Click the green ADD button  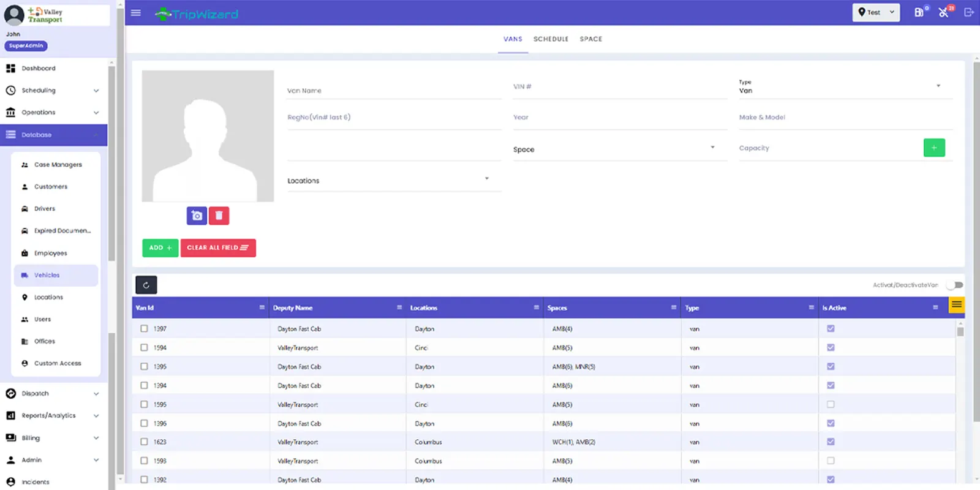click(160, 248)
